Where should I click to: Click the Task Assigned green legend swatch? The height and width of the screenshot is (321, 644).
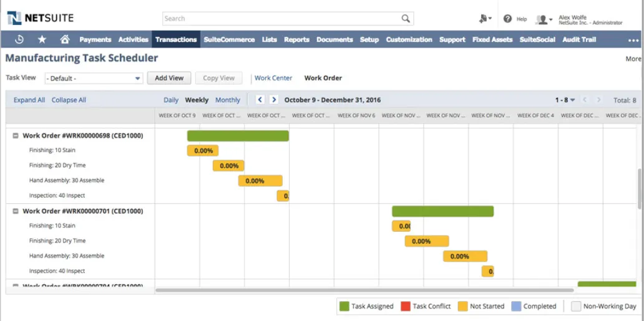coord(344,306)
